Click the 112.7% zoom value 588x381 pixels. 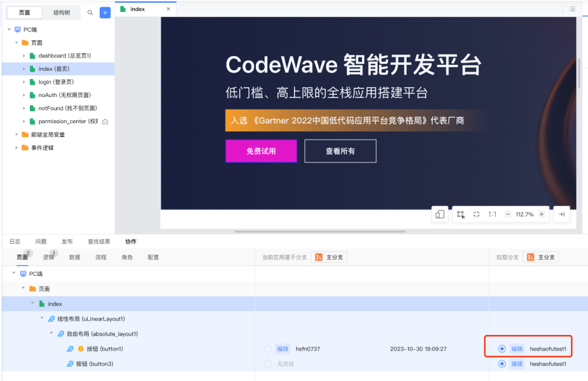[x=524, y=214]
